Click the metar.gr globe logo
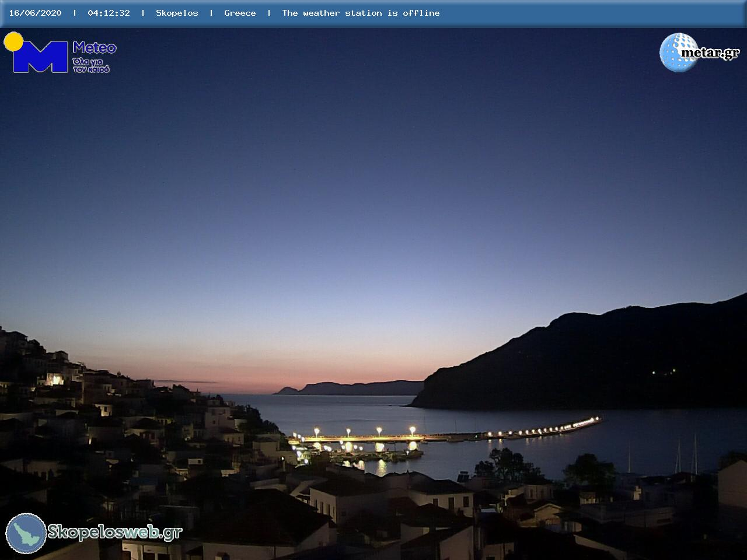 [x=679, y=52]
